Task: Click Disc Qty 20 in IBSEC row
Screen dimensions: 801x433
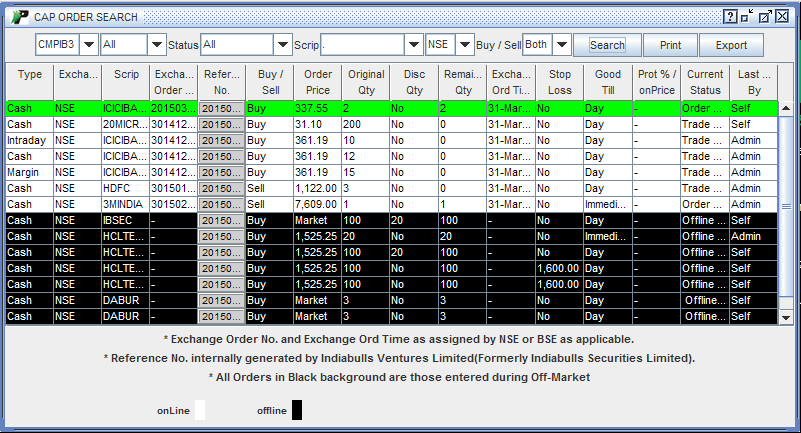Action: click(414, 221)
